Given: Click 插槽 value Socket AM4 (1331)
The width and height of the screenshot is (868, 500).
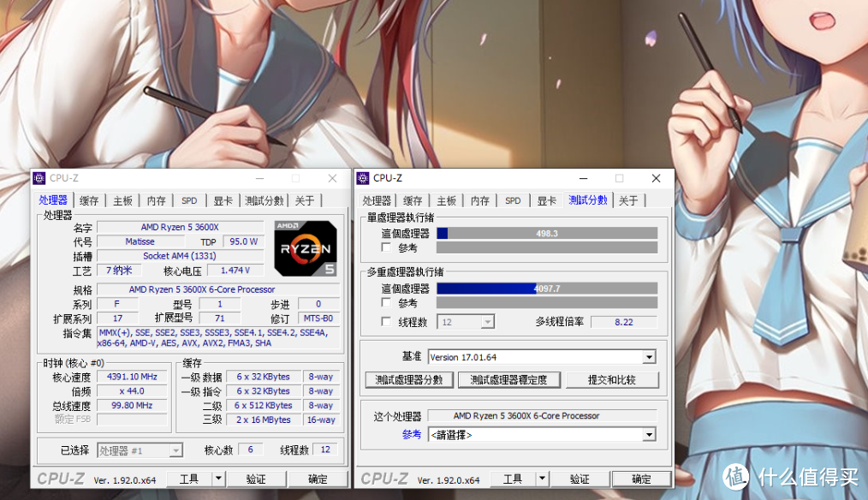Looking at the screenshot, I should point(181,256).
